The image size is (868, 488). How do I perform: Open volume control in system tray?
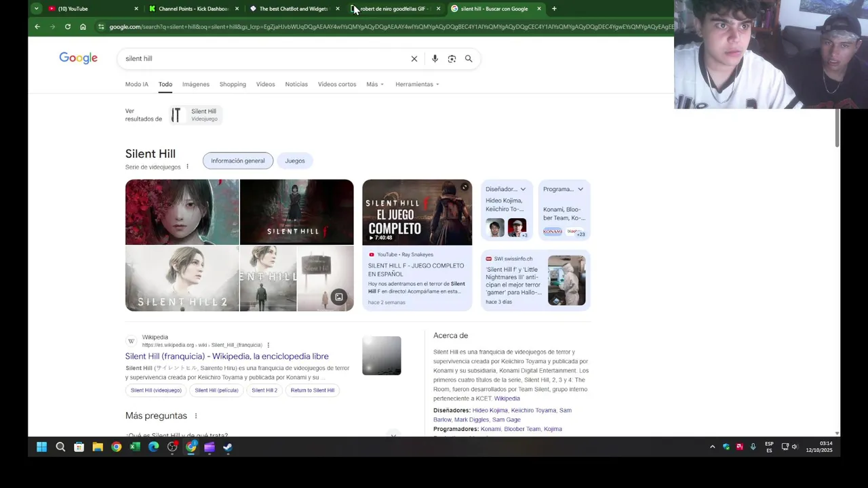coord(795,447)
